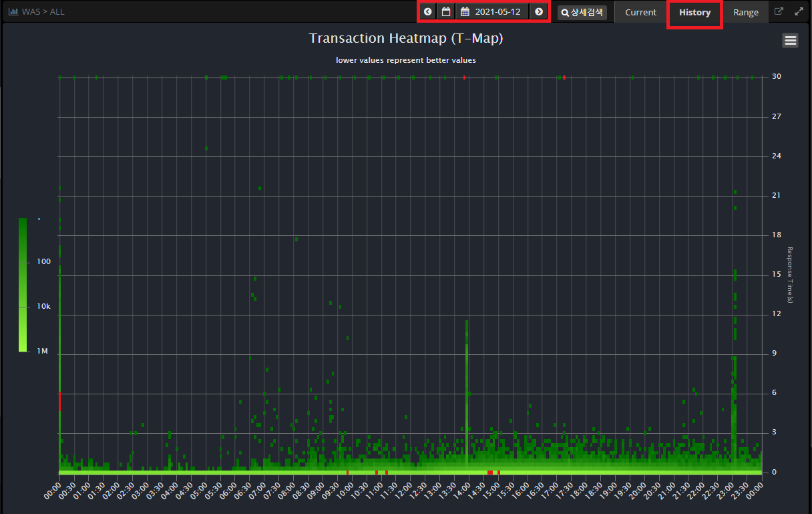Open the chart hamburger menu
812x514 pixels.
pos(790,41)
